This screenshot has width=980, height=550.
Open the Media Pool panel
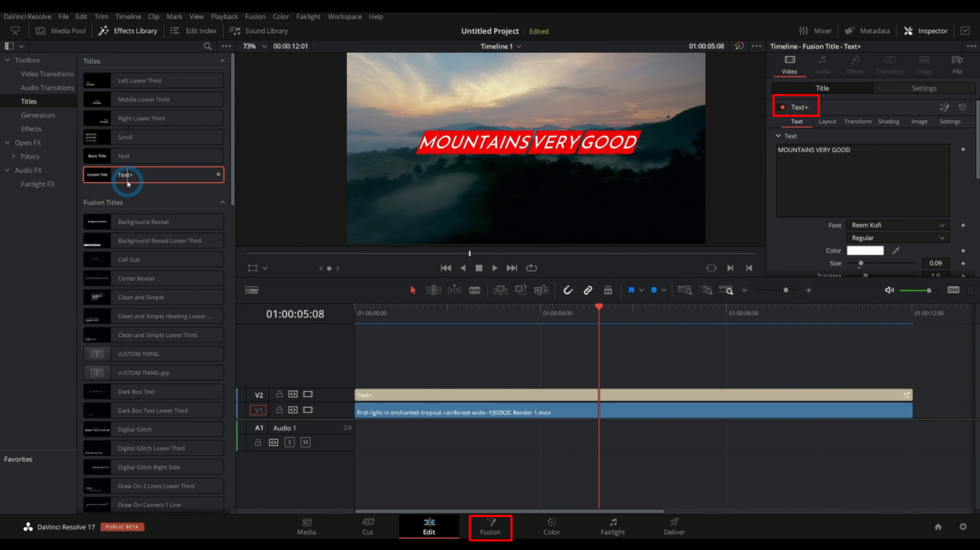(x=60, y=31)
